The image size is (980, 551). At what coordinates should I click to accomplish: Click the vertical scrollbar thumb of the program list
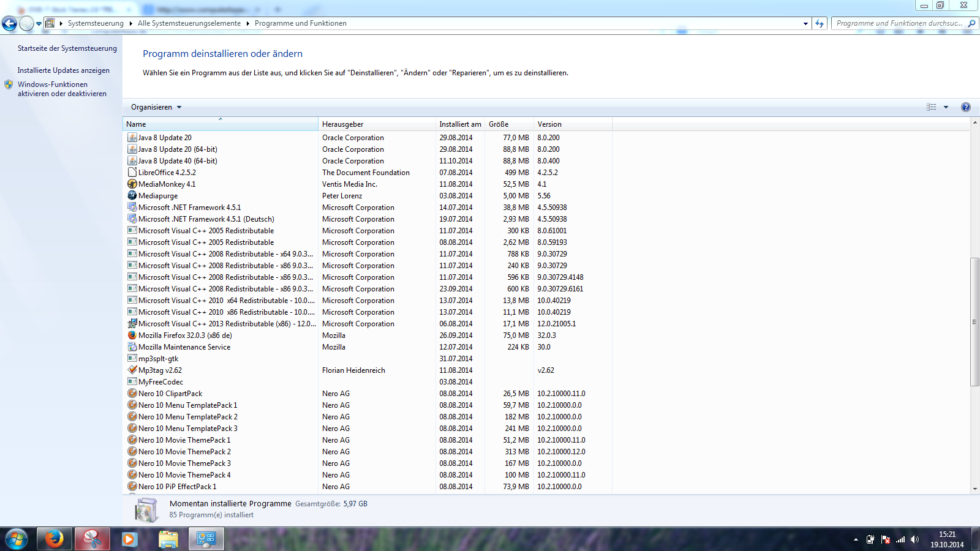974,322
